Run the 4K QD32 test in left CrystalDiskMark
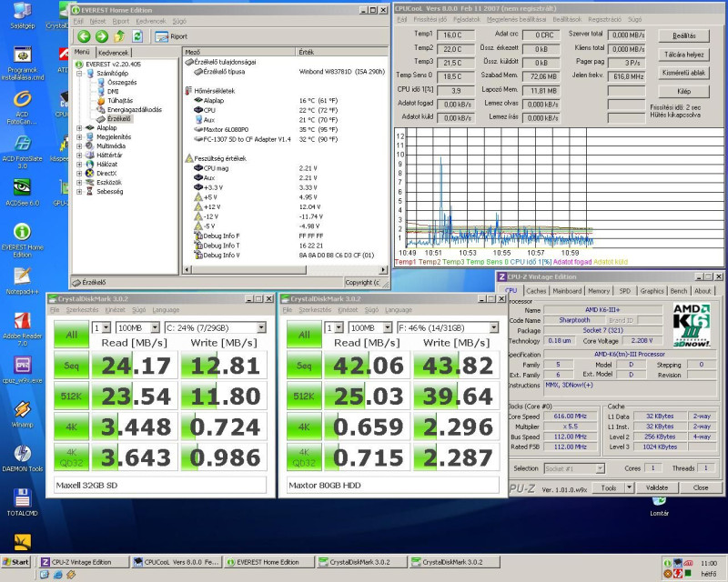The image size is (728, 582). click(x=71, y=457)
